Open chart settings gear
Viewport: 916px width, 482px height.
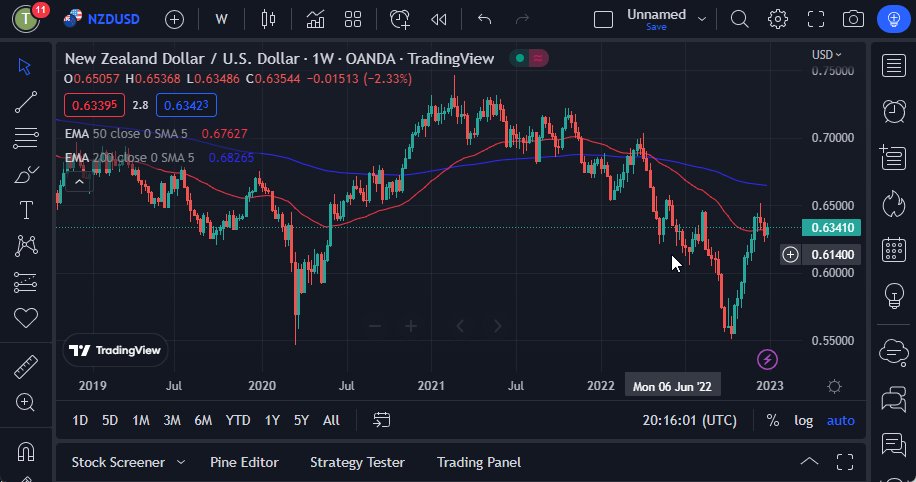pos(778,19)
